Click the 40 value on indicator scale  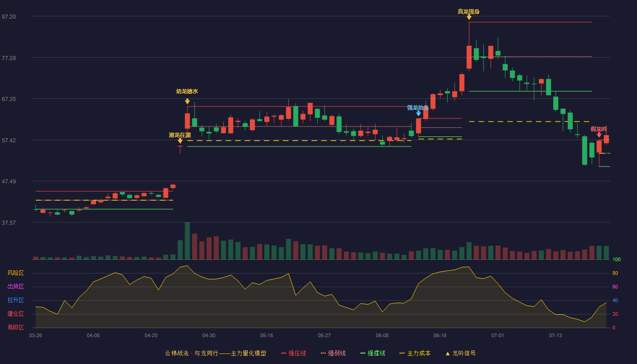615,300
